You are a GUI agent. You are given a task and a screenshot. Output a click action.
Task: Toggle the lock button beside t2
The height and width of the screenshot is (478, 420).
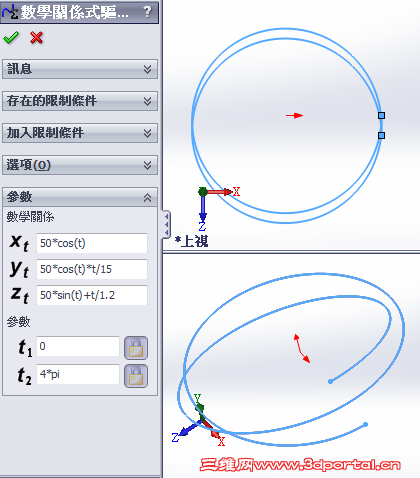pyautogui.click(x=136, y=376)
